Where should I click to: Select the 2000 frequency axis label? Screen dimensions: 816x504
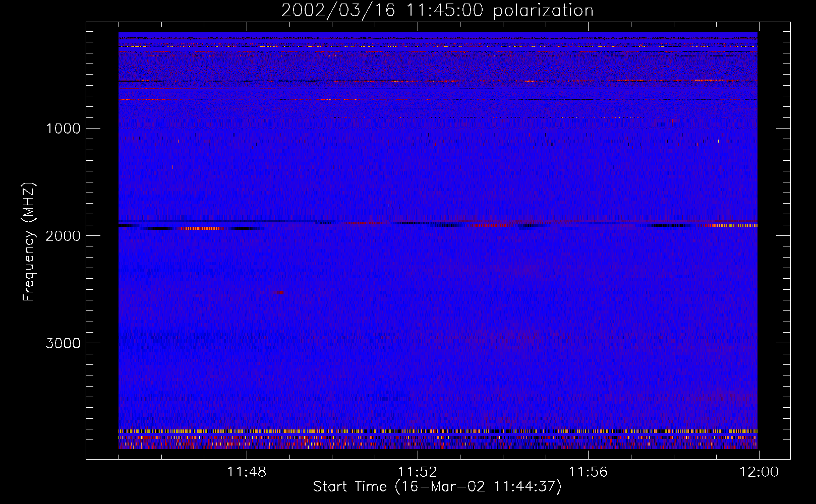[x=63, y=236]
